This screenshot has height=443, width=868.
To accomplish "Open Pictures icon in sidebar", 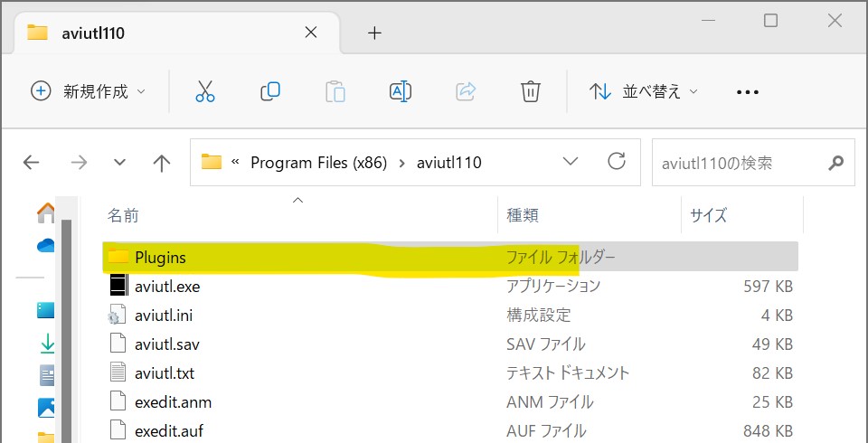I will coord(46,408).
